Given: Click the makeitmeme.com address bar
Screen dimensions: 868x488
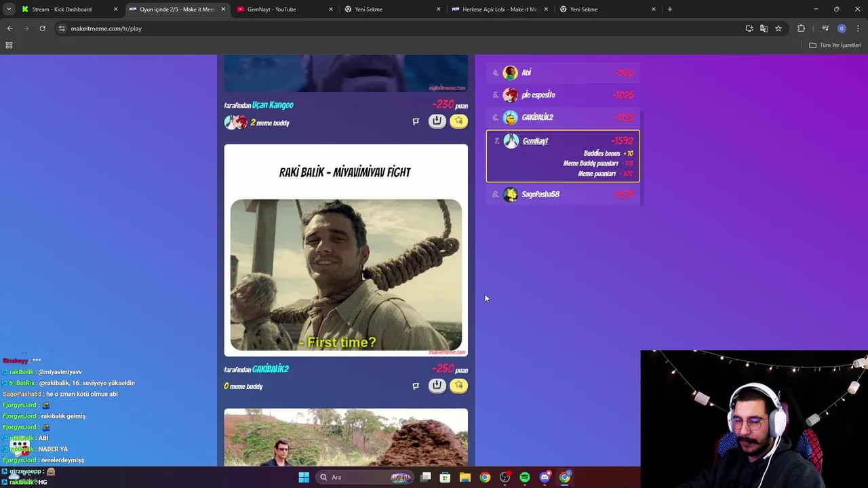Looking at the screenshot, I should [400, 28].
